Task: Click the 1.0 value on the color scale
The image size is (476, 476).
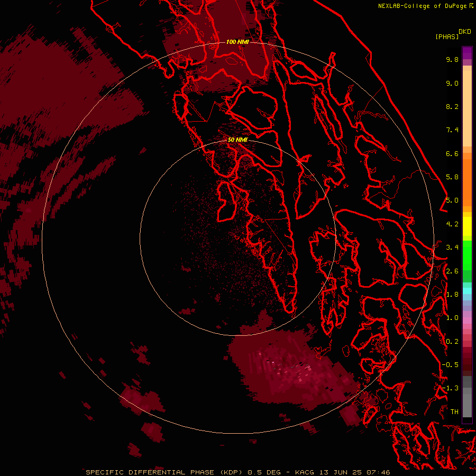Action: 452,318
